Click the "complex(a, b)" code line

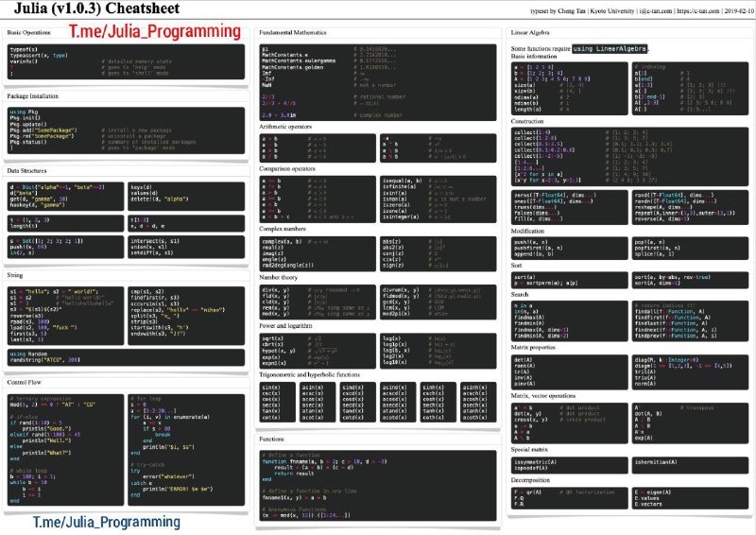point(282,241)
